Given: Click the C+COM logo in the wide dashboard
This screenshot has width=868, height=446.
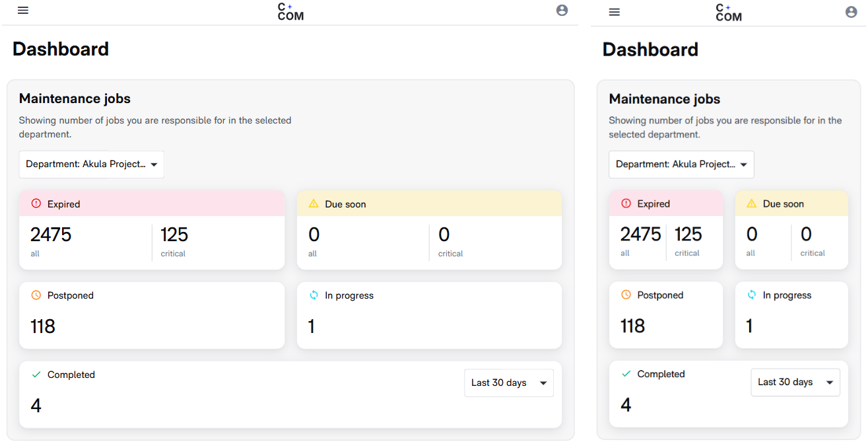Looking at the screenshot, I should [x=290, y=11].
